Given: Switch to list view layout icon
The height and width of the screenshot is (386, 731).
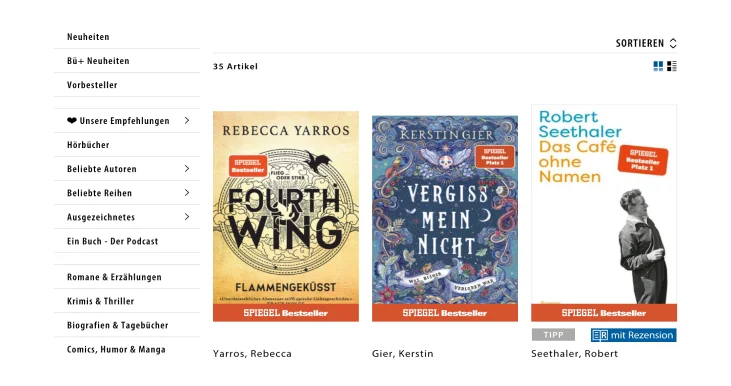Looking at the screenshot, I should (x=672, y=66).
